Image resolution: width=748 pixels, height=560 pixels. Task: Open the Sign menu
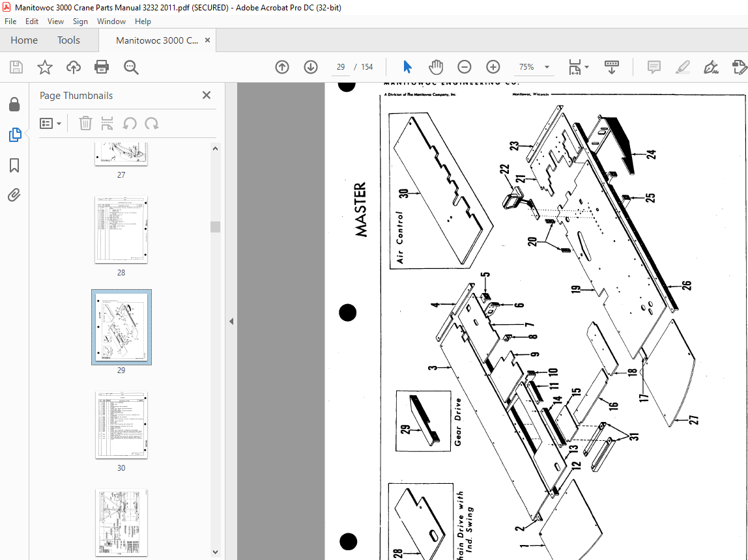[80, 21]
